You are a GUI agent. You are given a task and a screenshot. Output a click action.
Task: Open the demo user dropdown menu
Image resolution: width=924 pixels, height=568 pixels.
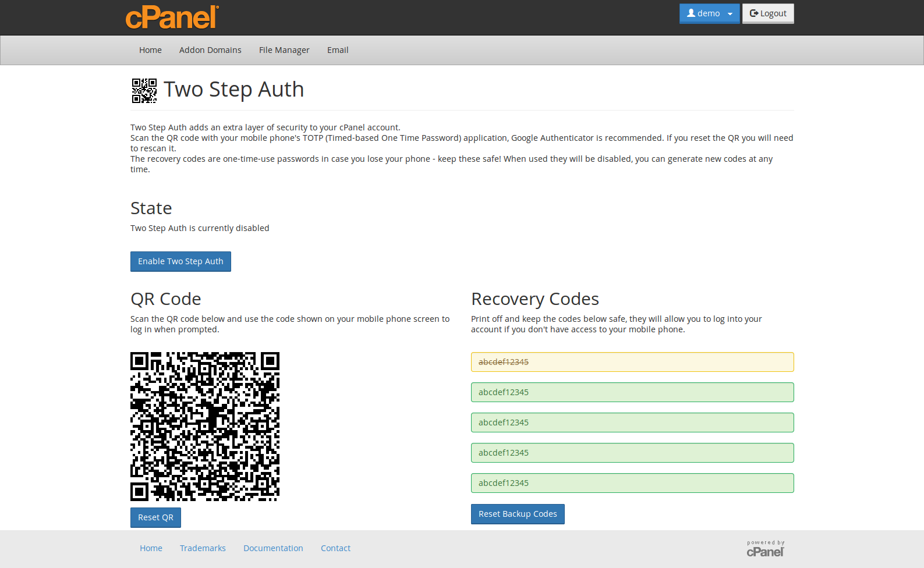[x=709, y=13]
